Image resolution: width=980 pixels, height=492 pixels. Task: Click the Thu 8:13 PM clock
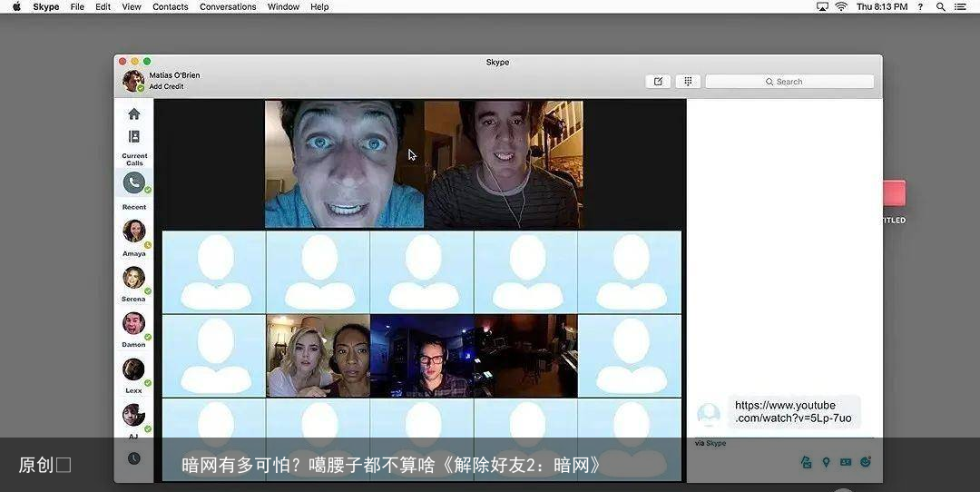tap(882, 7)
